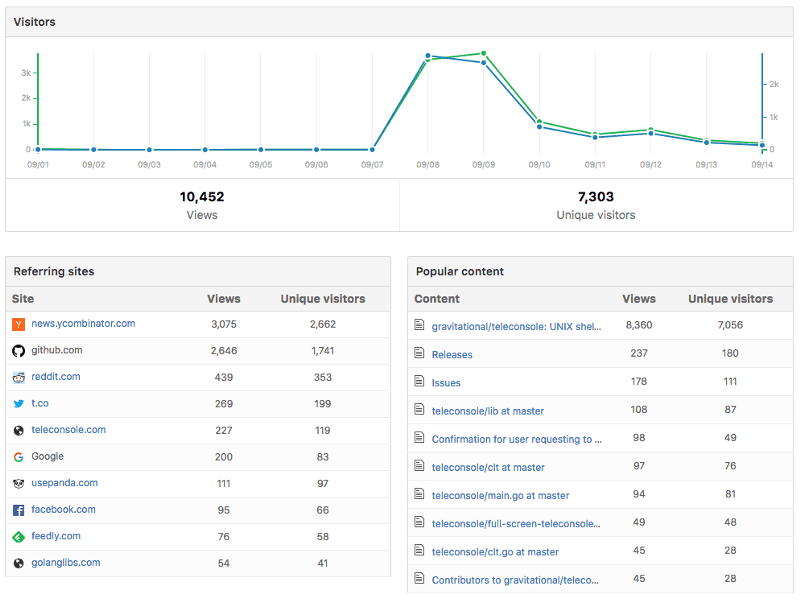The height and width of the screenshot is (602, 800).
Task: Open the golanglibs.com referrer link
Action: tap(66, 563)
